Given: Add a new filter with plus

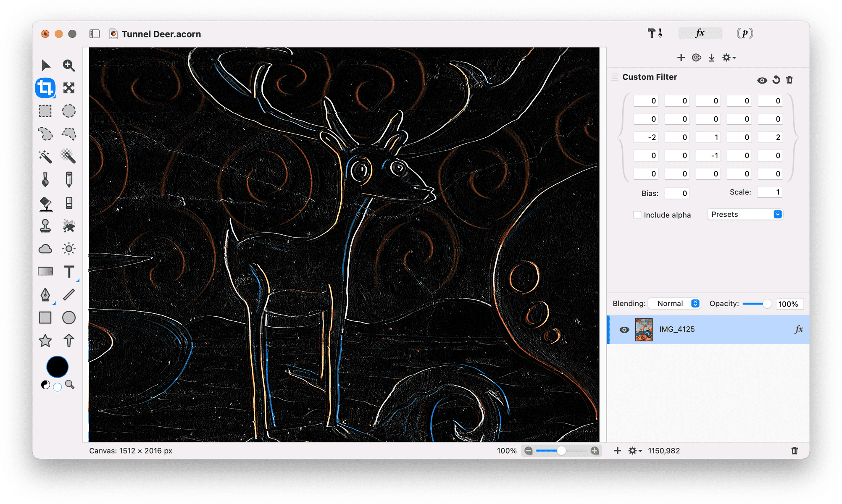Looking at the screenshot, I should click(681, 58).
